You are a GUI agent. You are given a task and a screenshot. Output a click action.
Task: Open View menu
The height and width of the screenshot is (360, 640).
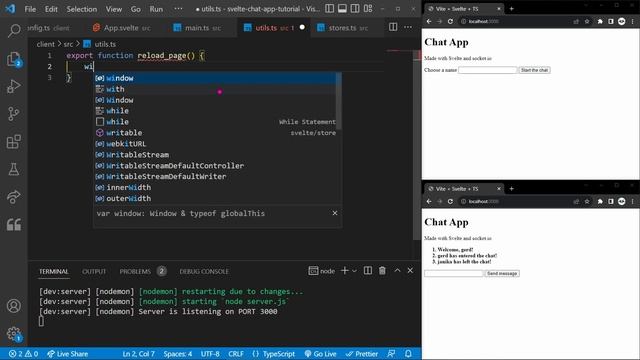click(x=114, y=9)
